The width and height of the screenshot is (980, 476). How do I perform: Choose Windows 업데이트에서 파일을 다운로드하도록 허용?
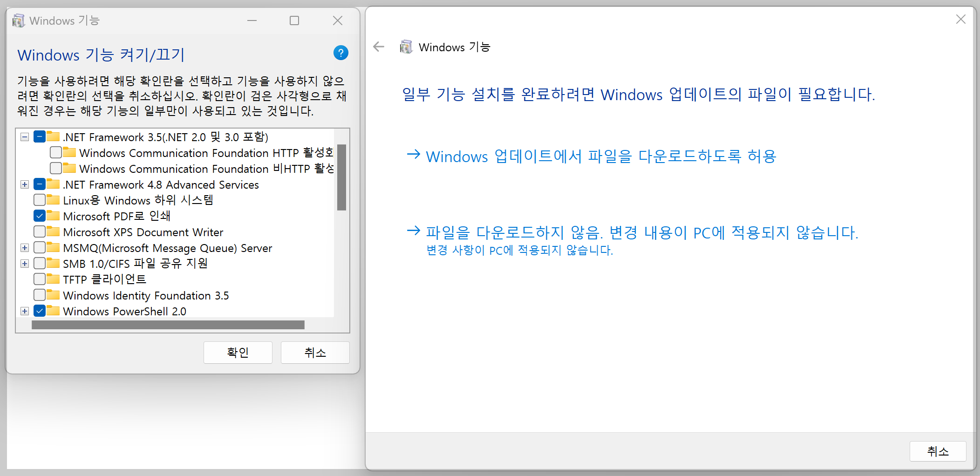pos(592,156)
